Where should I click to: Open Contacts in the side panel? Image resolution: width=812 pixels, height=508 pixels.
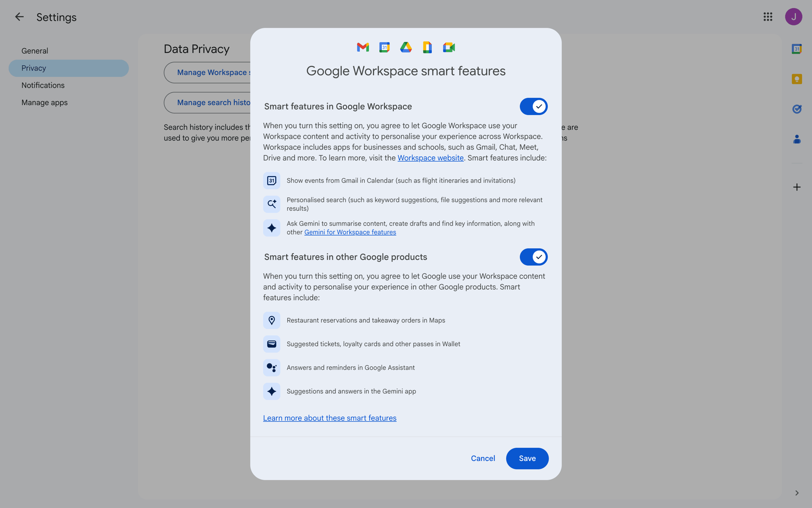tap(797, 139)
